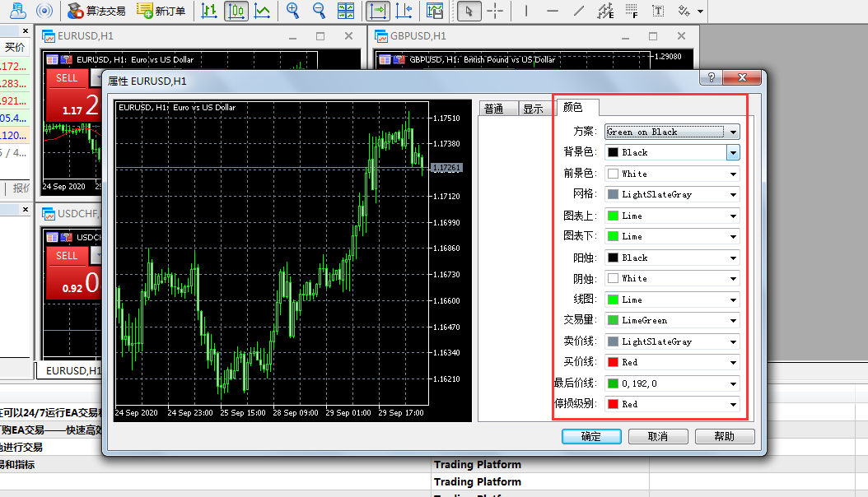Zoom in on chart

coord(292,11)
